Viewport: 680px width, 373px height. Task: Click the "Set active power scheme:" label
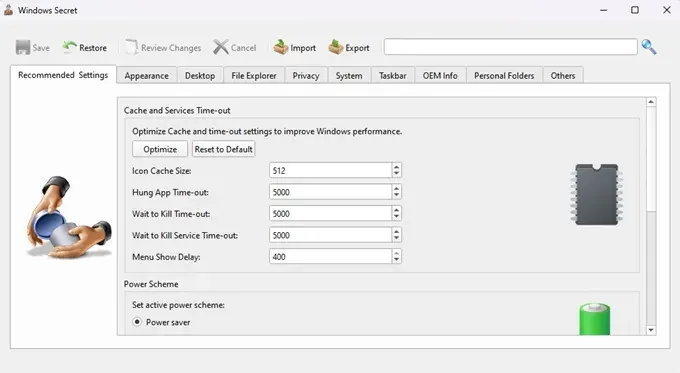(x=178, y=305)
